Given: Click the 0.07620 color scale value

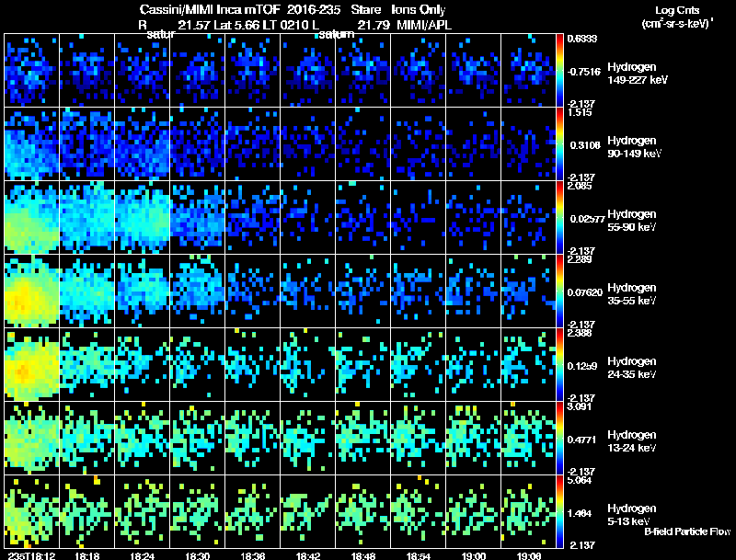Looking at the screenshot, I should [x=585, y=292].
